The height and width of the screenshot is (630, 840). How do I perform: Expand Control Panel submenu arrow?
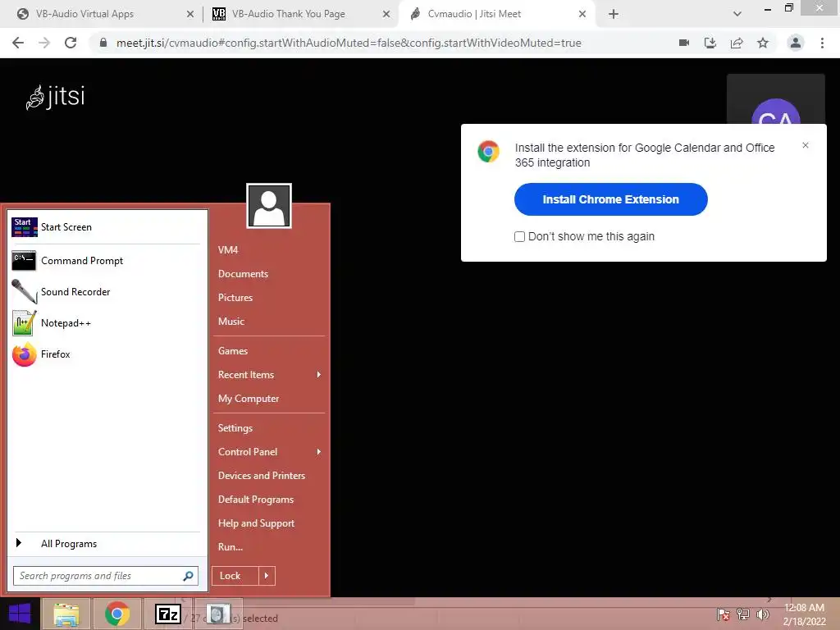click(x=319, y=452)
